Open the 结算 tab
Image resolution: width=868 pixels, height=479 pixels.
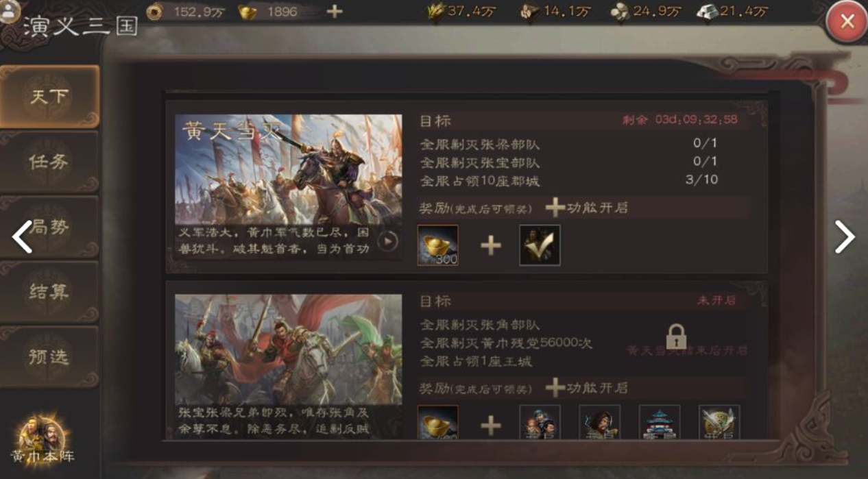49,292
